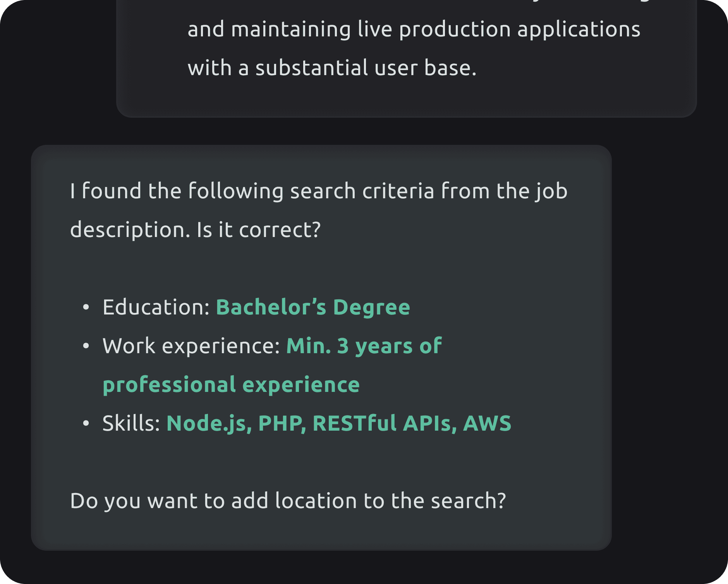The width and height of the screenshot is (728, 584).
Task: Click the 'Work experience:' label
Action: coord(191,346)
